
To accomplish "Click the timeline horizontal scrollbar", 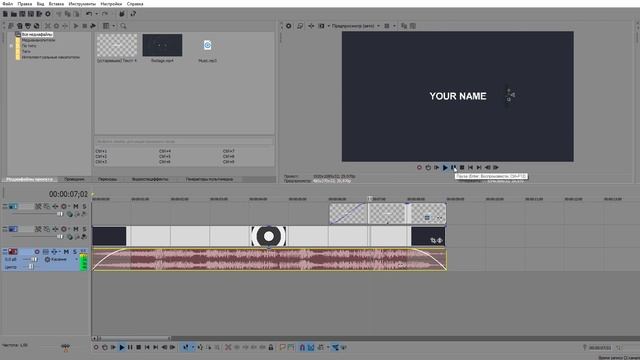I will (x=135, y=338).
